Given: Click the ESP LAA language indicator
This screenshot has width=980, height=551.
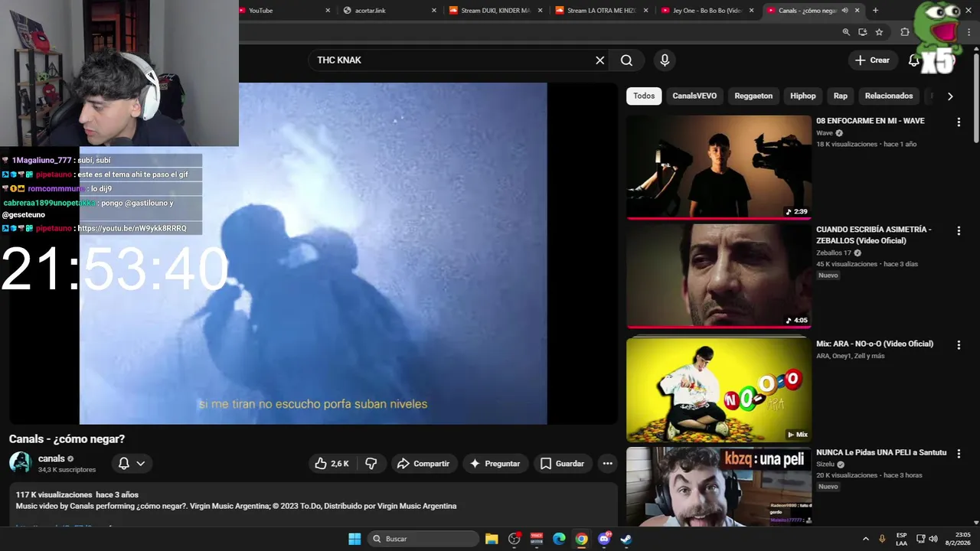Looking at the screenshot, I should pos(902,539).
